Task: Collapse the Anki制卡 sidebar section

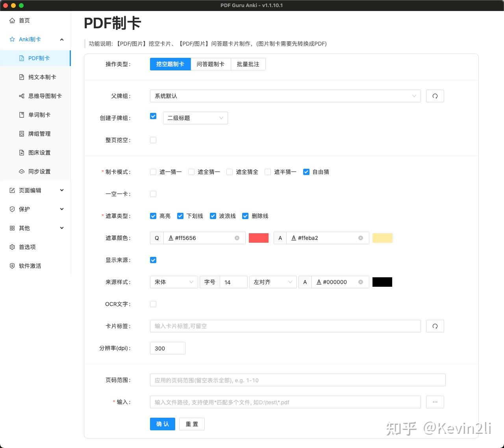Action: click(62, 39)
